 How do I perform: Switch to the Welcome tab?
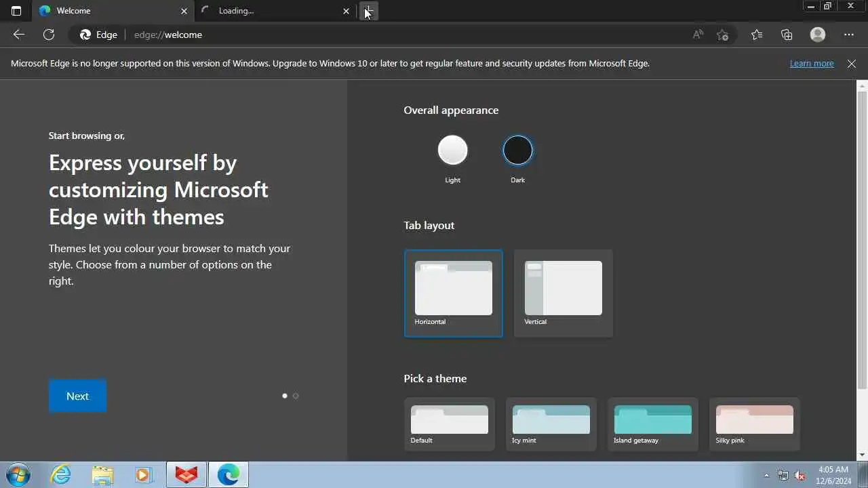[113, 11]
